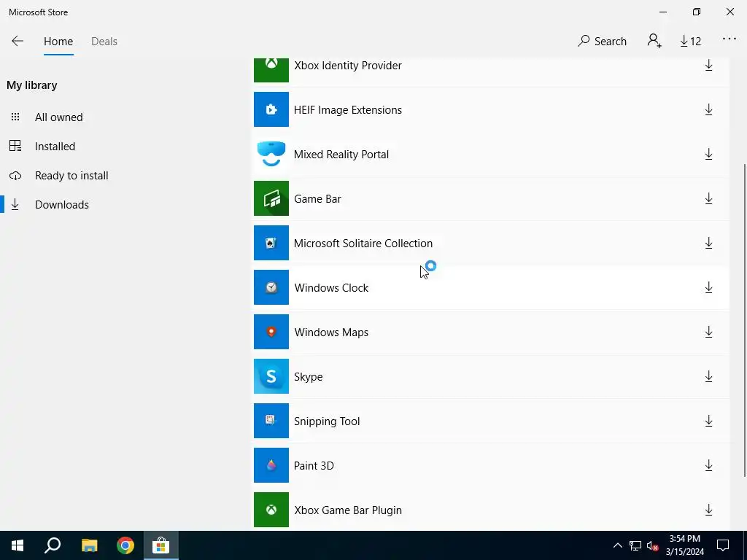This screenshot has width=747, height=560.
Task: Click the Windows Maps app icon
Action: [x=271, y=332]
